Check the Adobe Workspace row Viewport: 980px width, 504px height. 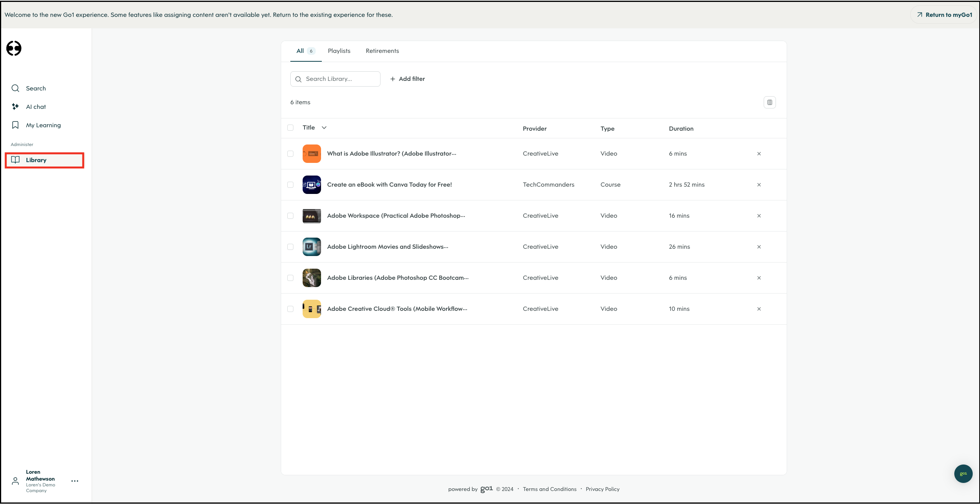[290, 216]
